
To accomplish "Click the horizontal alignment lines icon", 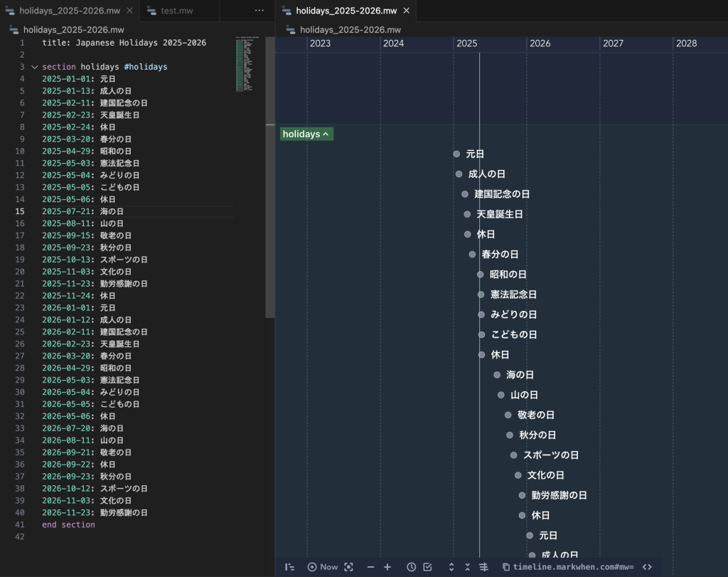I will pos(484,567).
